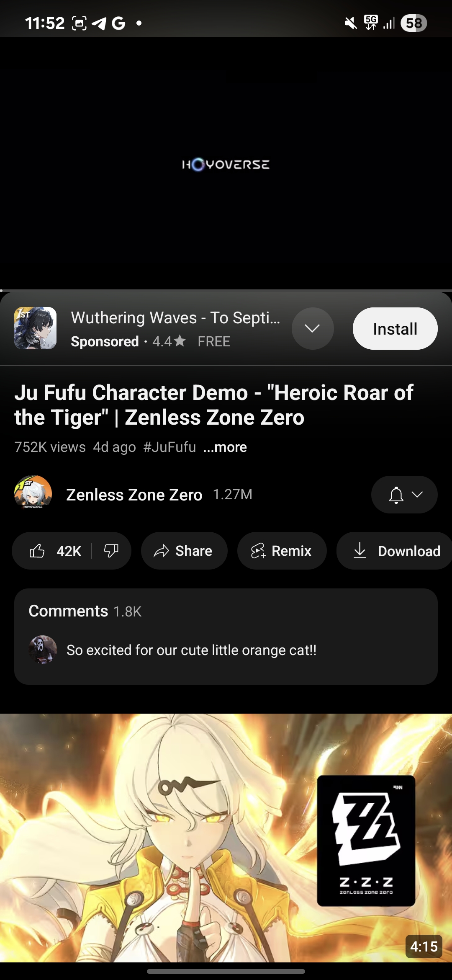
Task: Tap the Wuthering Waves ad app icon
Action: pos(35,328)
